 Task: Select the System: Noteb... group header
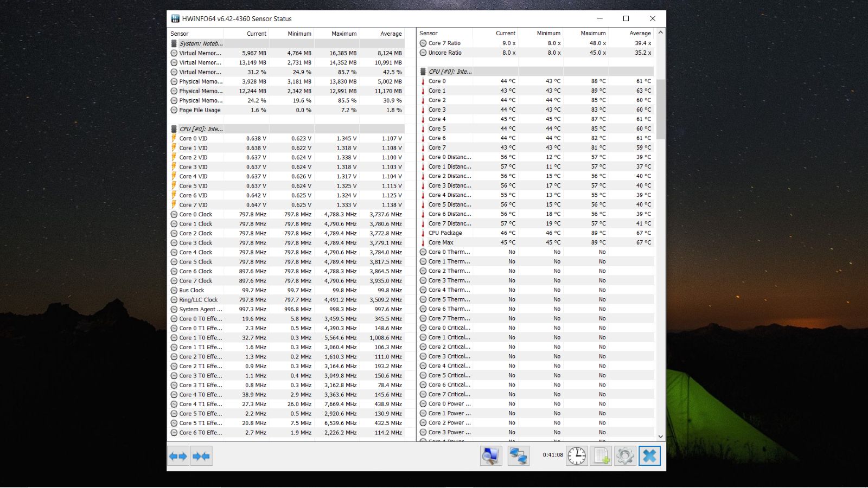coord(201,43)
